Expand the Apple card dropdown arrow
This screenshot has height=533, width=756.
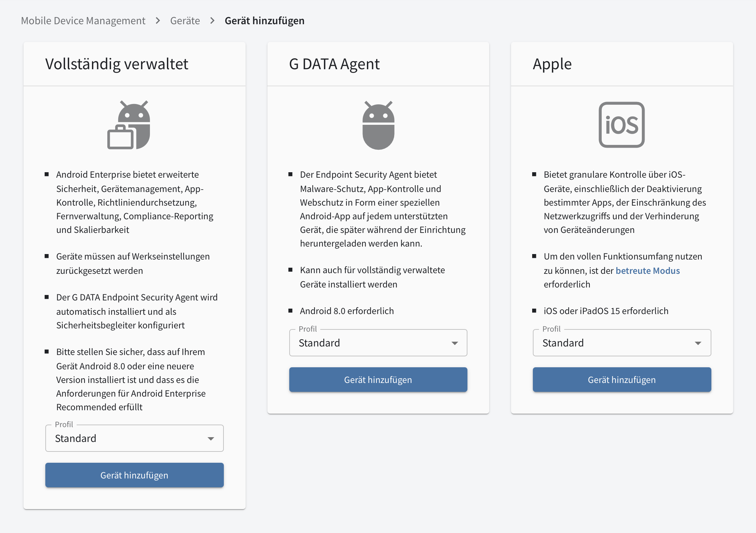coord(698,343)
